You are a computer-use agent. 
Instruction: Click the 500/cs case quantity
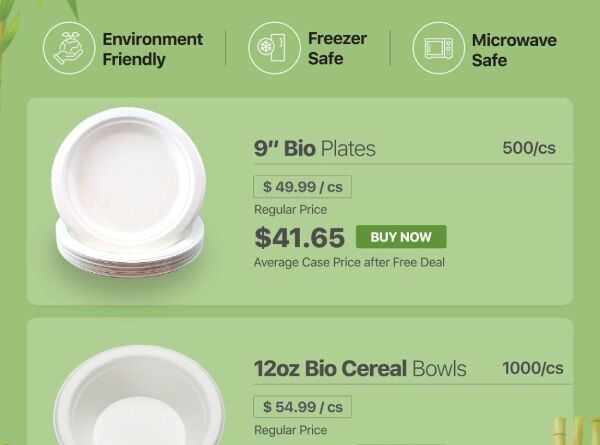click(529, 149)
